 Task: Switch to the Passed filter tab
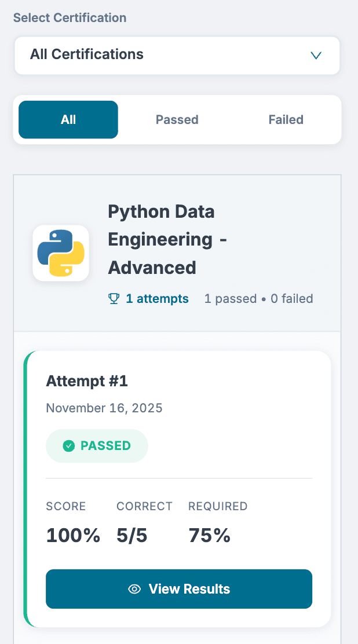pyautogui.click(x=177, y=120)
